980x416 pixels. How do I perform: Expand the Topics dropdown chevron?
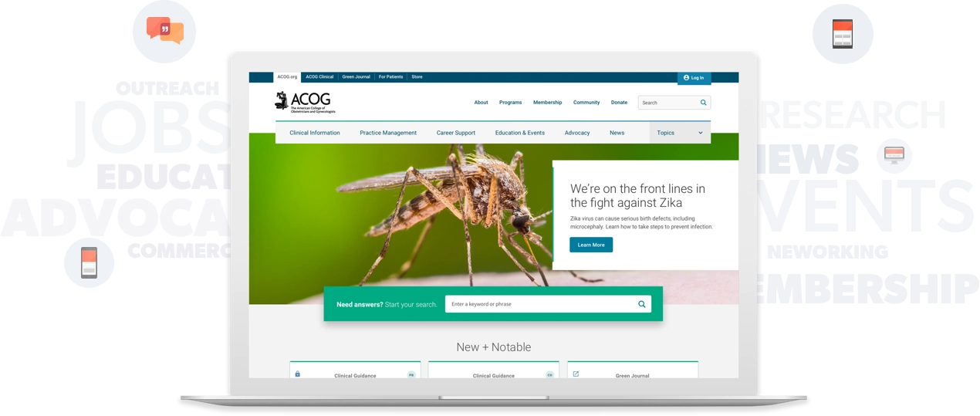[x=701, y=133]
